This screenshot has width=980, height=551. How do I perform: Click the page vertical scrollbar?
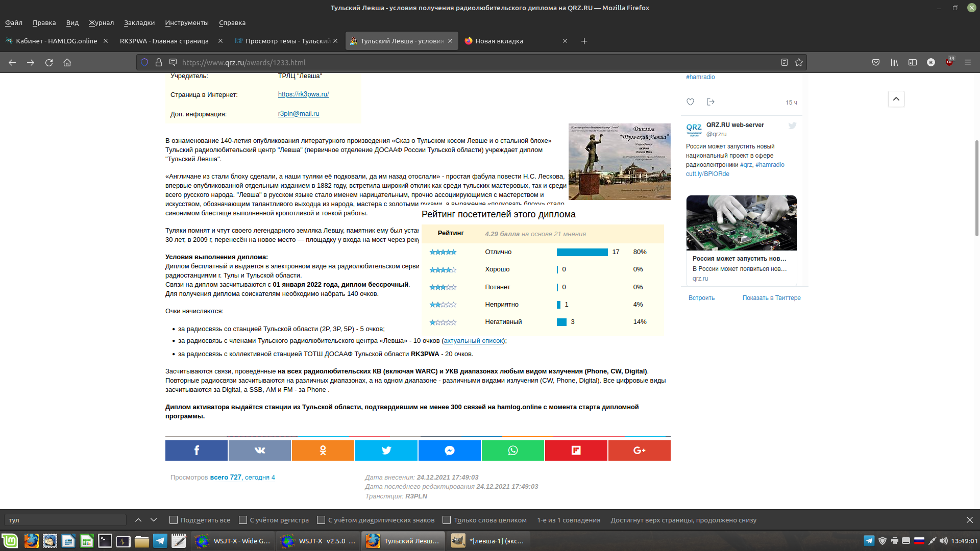point(977,189)
